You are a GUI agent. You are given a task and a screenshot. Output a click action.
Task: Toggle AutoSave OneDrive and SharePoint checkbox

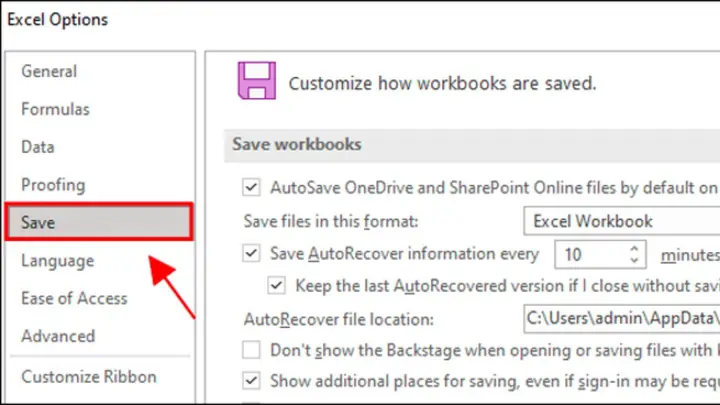point(251,187)
